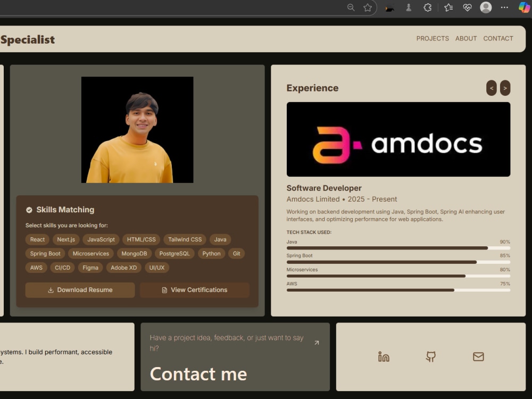
Task: Open the Copilot sidebar icon
Action: pyautogui.click(x=524, y=7)
